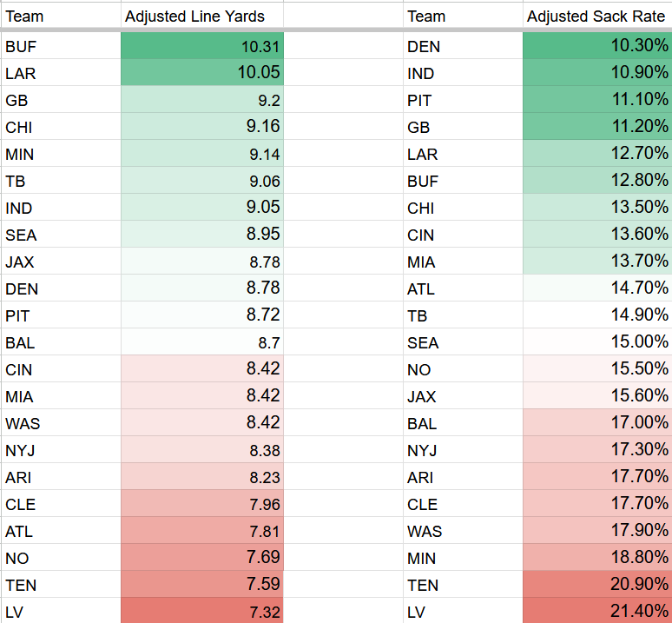Select the cell showing 9.16
The image size is (672, 623).
[x=202, y=128]
